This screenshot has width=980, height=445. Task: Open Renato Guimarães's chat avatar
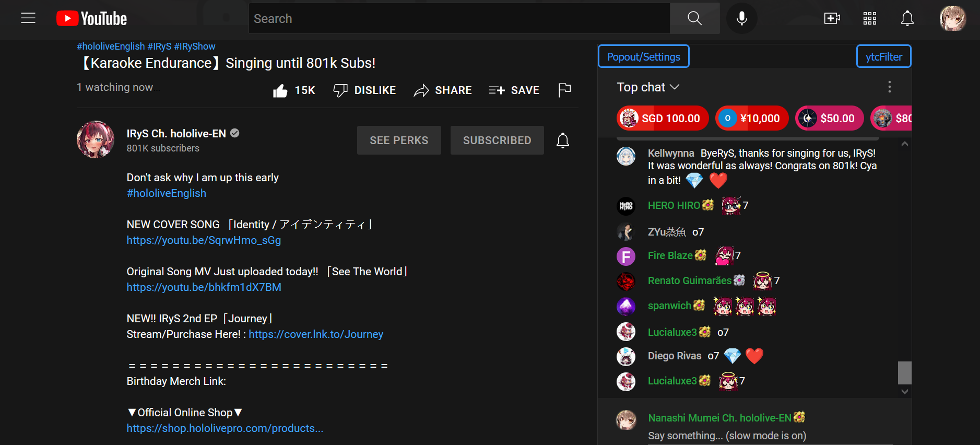(x=626, y=282)
